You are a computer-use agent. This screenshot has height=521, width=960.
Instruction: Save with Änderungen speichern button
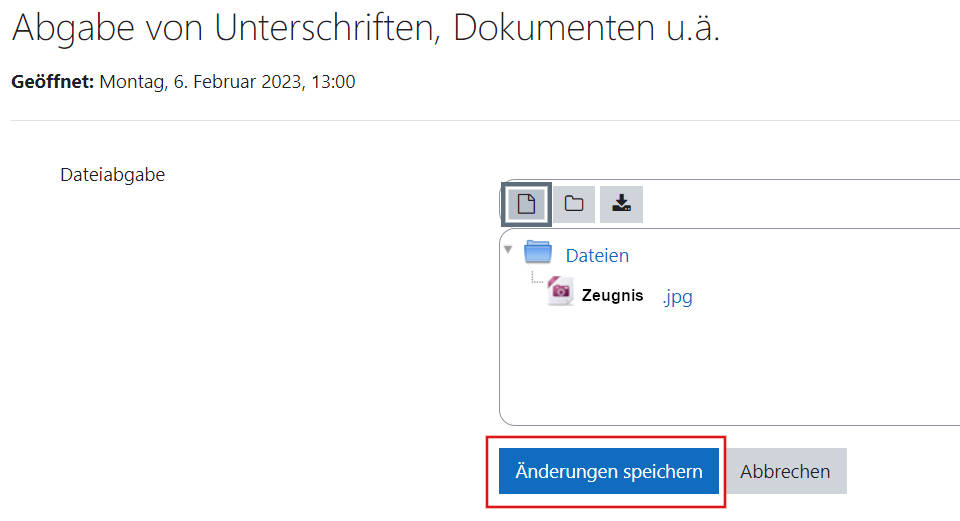click(x=609, y=471)
